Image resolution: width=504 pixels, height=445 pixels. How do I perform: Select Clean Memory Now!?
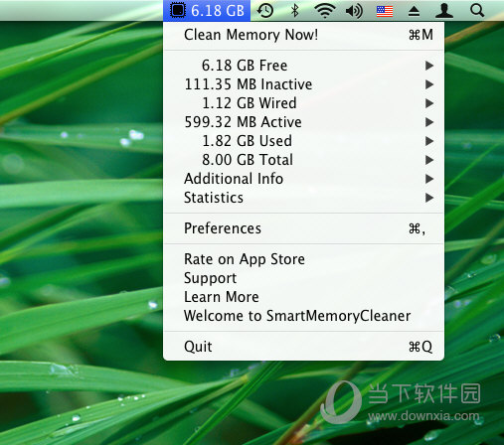click(x=303, y=35)
